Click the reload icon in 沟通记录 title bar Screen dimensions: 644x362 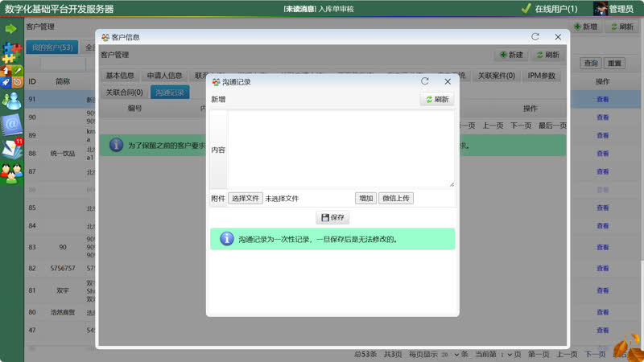(x=425, y=82)
